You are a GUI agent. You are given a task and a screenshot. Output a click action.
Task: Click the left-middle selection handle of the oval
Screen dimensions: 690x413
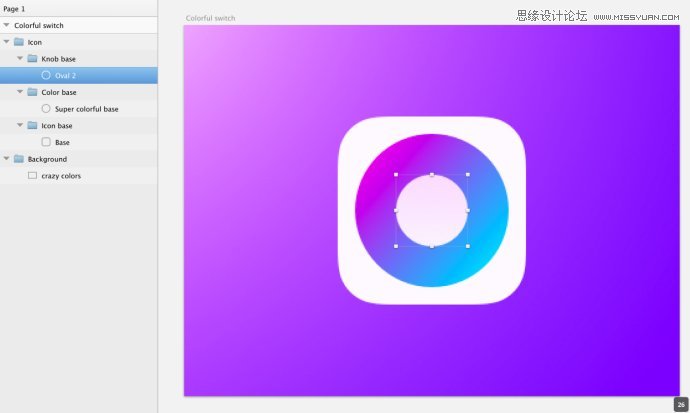pyautogui.click(x=396, y=210)
